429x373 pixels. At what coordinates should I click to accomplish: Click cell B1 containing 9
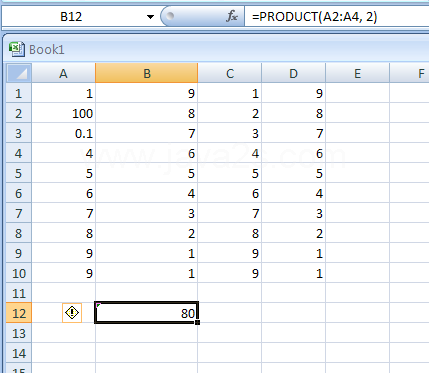tap(147, 93)
